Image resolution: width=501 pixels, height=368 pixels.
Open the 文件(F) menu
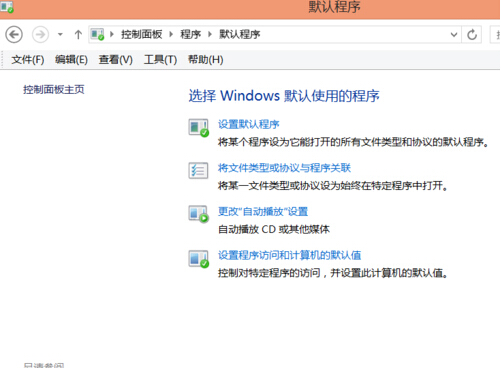point(28,60)
